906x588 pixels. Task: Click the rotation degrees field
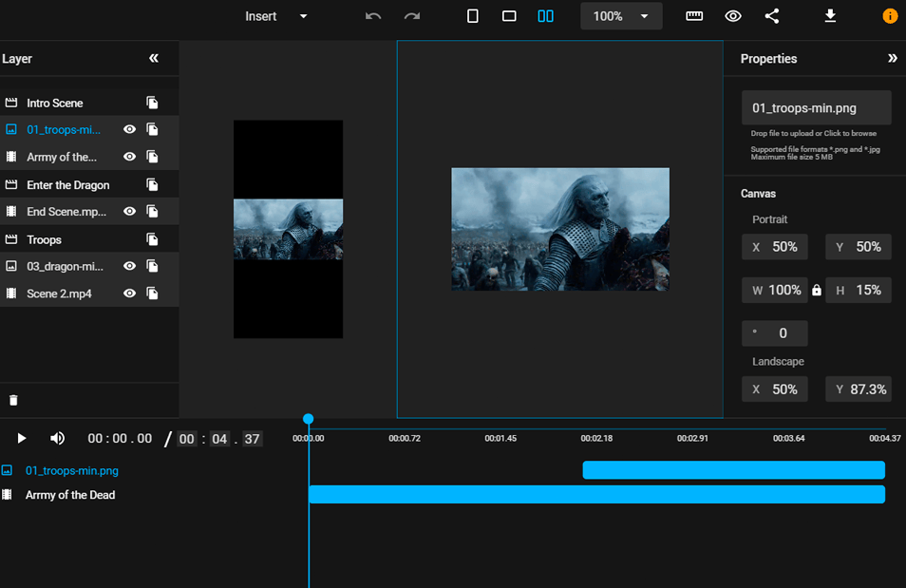775,333
